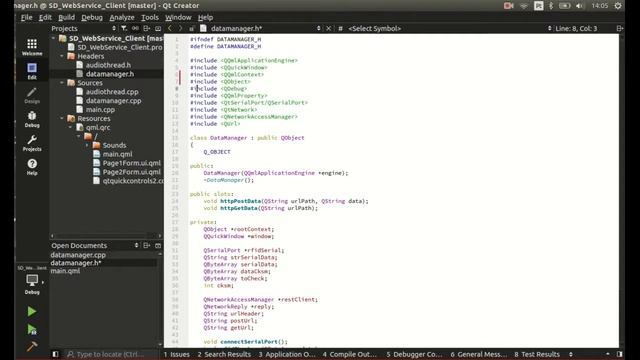640x360 pixels.
Task: Filter the project tree
Action: (124, 28)
